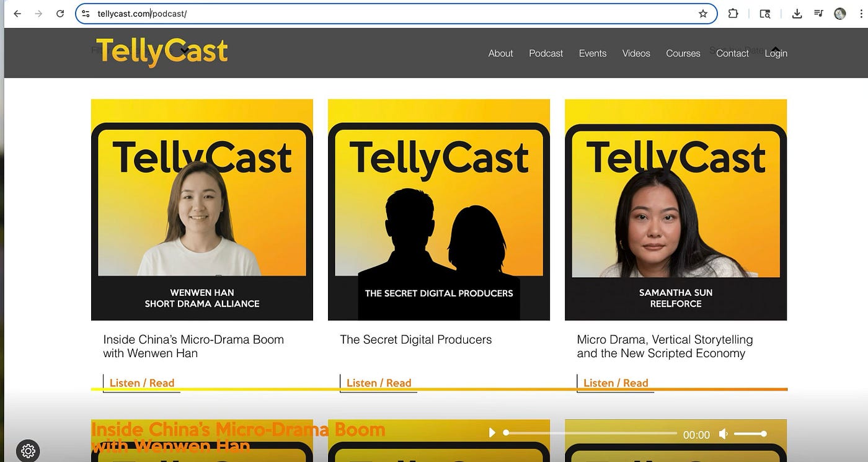
Task: Bookmark this page with the star icon
Action: (703, 14)
